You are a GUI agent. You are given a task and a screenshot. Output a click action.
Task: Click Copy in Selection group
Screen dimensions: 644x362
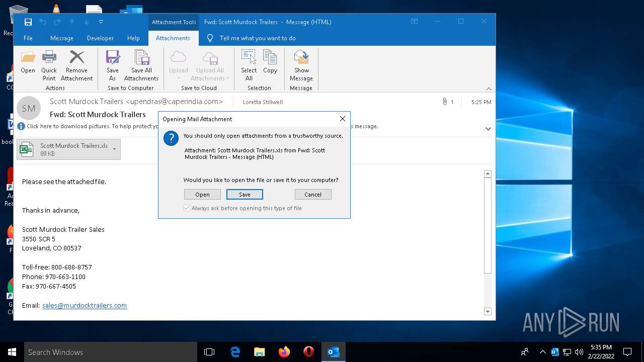pos(270,62)
